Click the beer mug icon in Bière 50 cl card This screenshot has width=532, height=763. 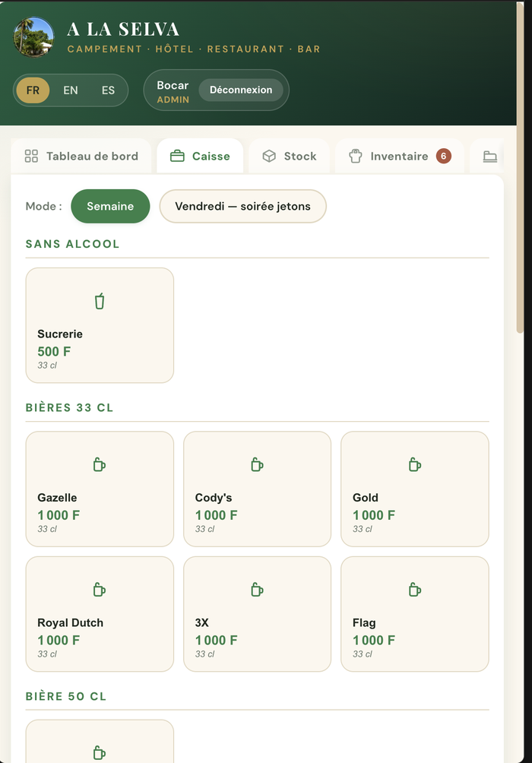(x=100, y=752)
